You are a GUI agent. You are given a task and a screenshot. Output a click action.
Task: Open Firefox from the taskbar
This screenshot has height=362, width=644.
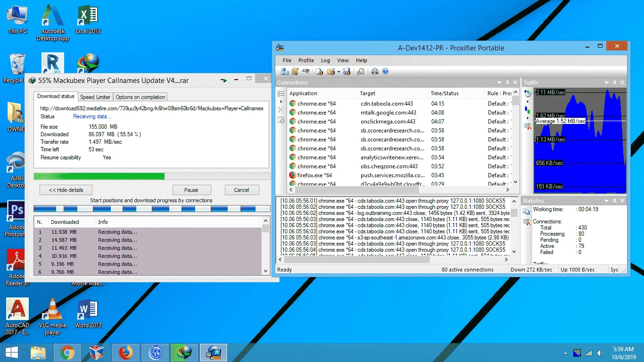click(x=125, y=353)
